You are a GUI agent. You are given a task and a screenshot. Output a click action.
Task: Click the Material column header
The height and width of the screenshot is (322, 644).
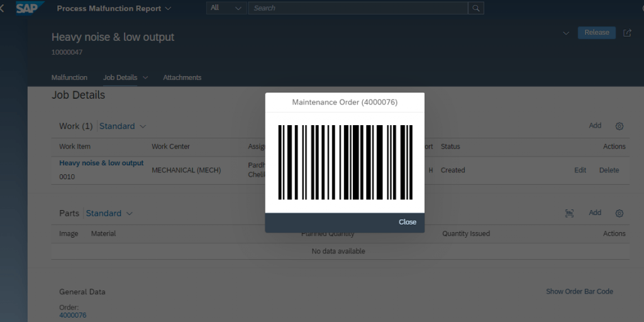(x=104, y=234)
